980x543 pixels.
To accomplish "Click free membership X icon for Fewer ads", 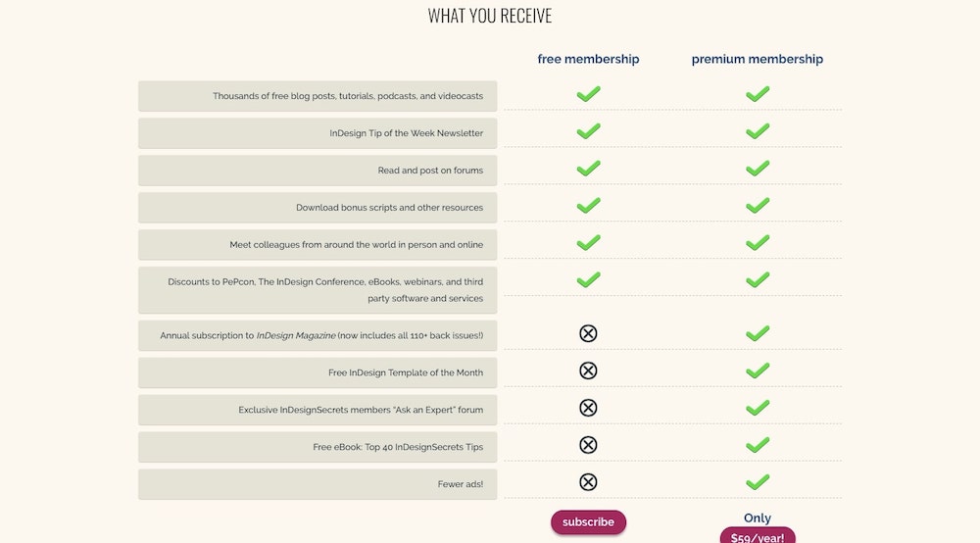I will (x=588, y=482).
